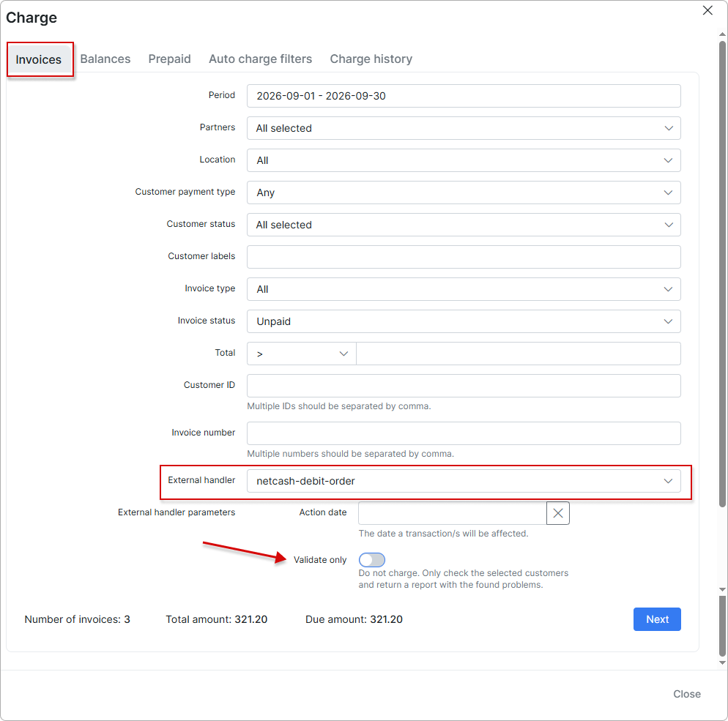
Task: Click the Period date range field
Action: click(464, 96)
